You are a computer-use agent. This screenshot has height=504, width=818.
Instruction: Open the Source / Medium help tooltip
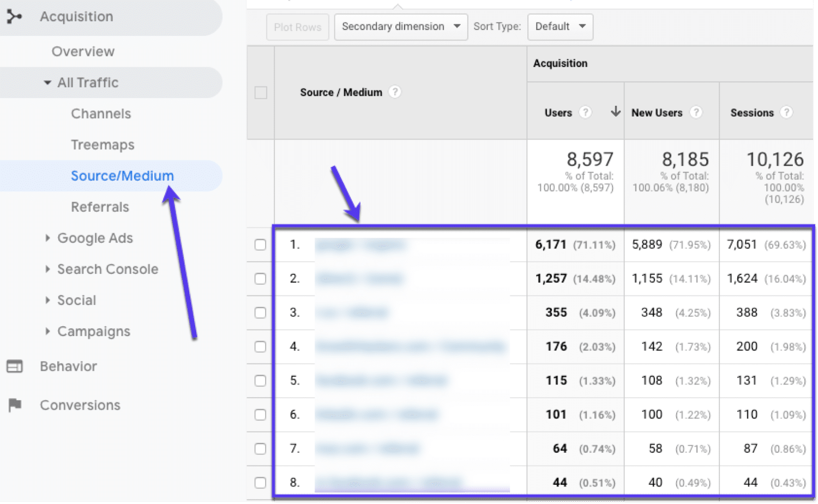pyautogui.click(x=395, y=92)
